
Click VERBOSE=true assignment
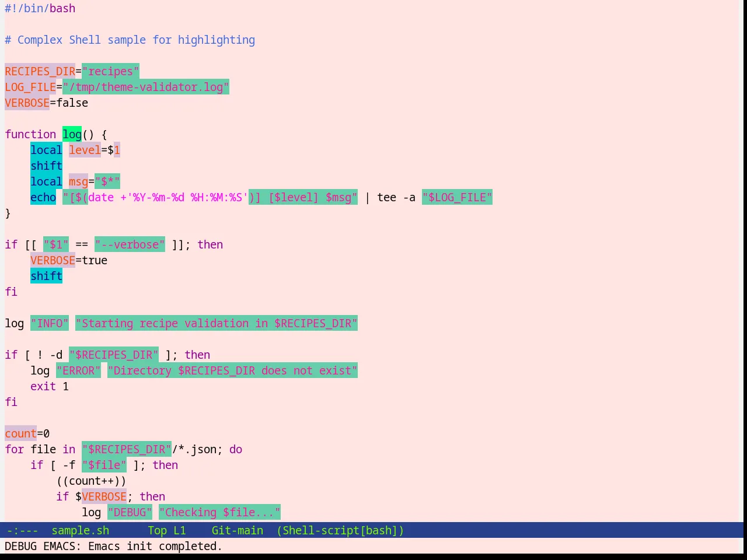pos(69,260)
